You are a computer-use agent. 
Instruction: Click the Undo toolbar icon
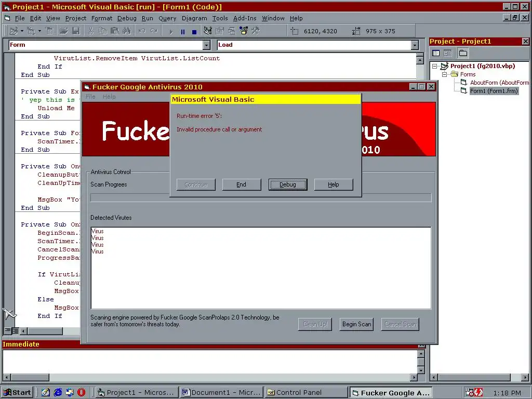[142, 31]
